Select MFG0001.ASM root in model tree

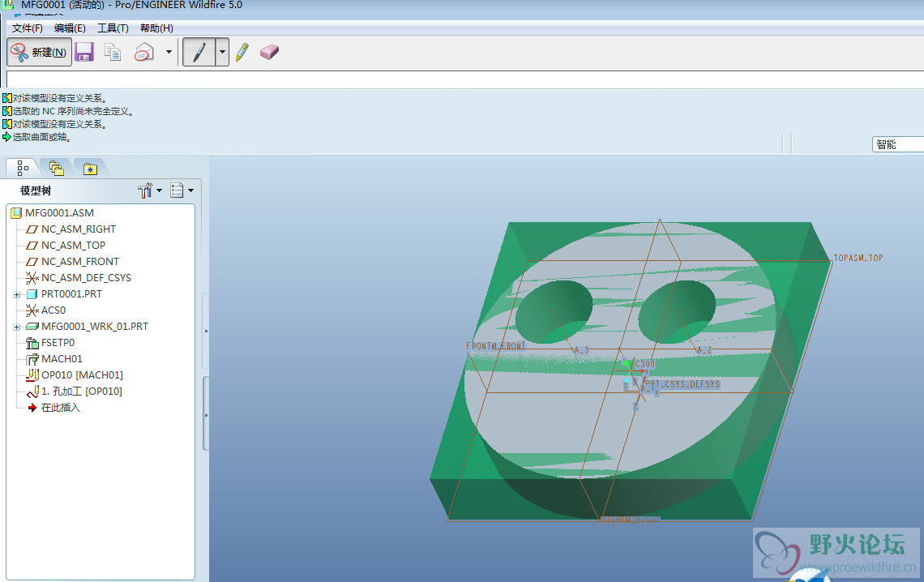coord(59,212)
